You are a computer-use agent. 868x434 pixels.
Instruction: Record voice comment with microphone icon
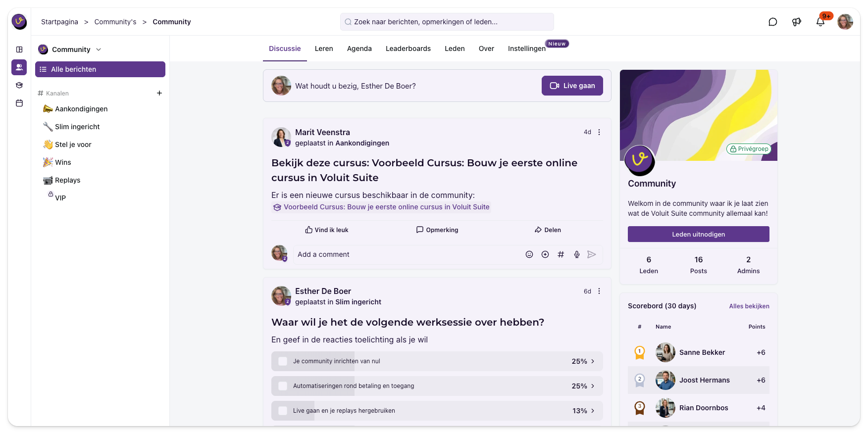click(x=577, y=254)
